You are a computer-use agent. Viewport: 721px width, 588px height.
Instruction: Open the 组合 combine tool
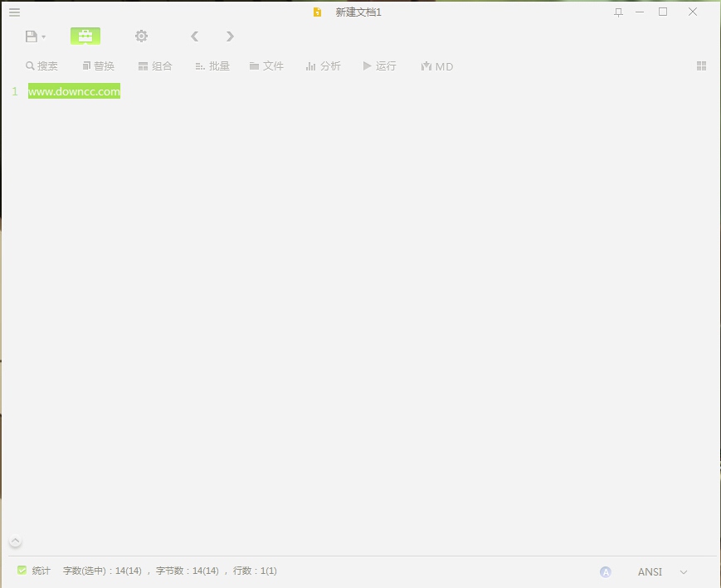coord(156,66)
